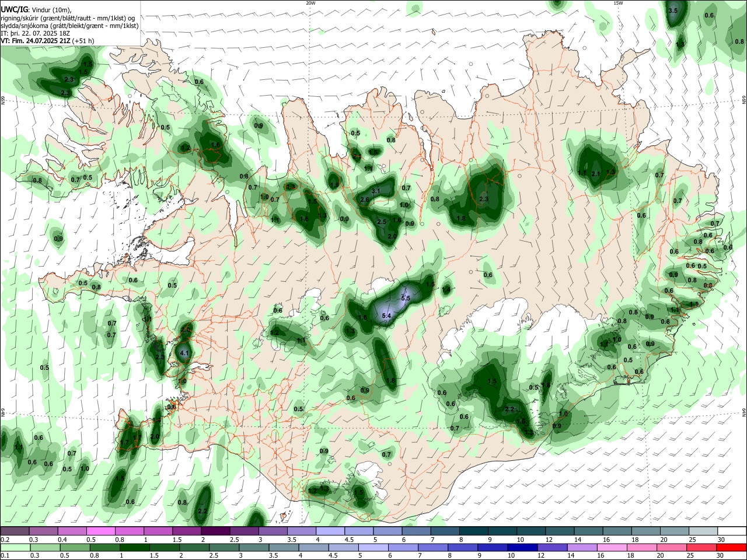Screen dimensions: 747x560
Task: Click the 2.6 rainfall value label
Action: (x=365, y=200)
